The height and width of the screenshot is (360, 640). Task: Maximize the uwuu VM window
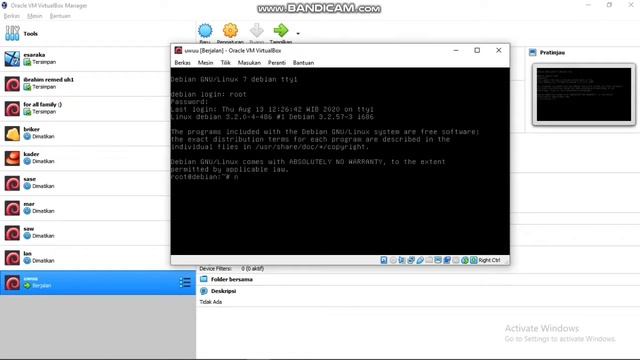[x=477, y=50]
